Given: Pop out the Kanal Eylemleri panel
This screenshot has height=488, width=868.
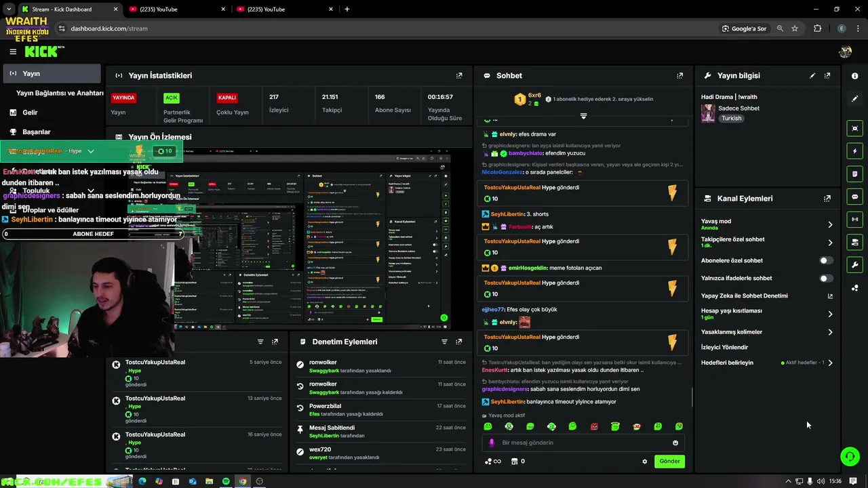Looking at the screenshot, I should (827, 199).
